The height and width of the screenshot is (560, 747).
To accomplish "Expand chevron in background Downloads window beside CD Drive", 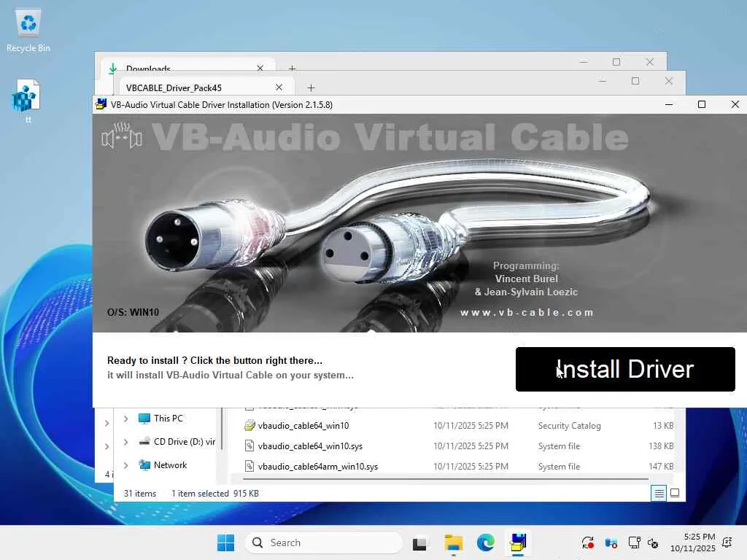I will 107,446.
